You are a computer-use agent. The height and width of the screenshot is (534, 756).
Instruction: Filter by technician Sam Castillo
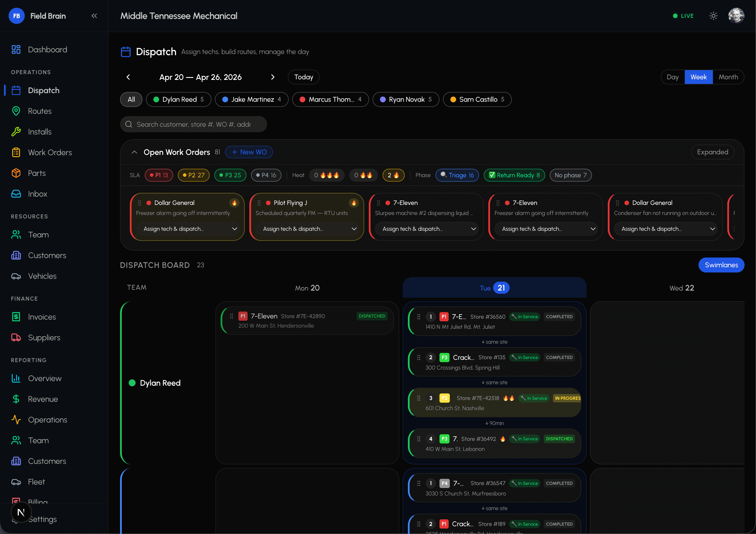pos(477,99)
